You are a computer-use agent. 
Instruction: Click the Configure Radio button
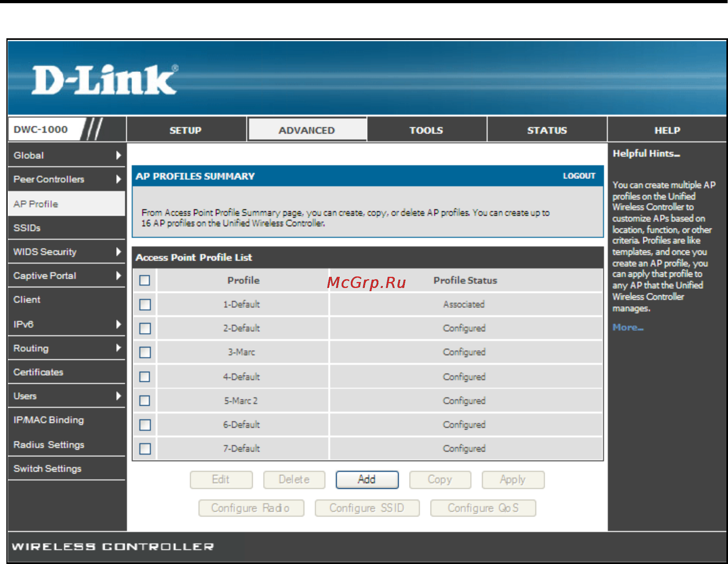(x=251, y=508)
